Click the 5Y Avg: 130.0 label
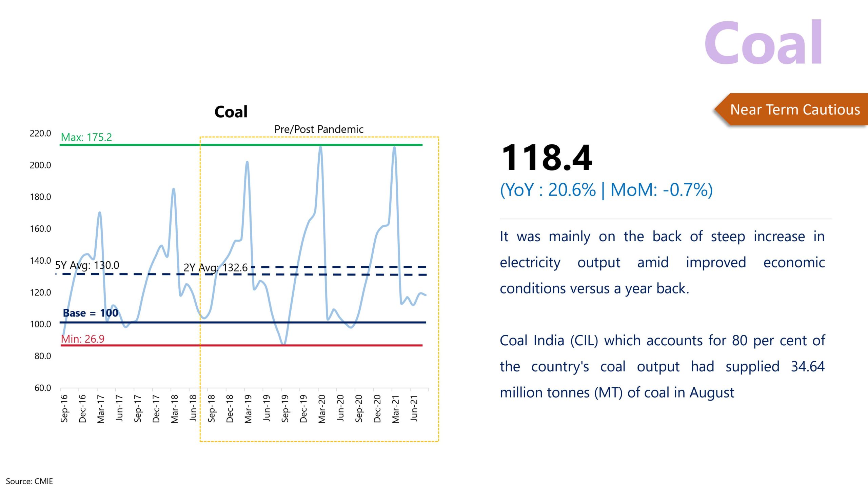This screenshot has width=868, height=488. (87, 265)
